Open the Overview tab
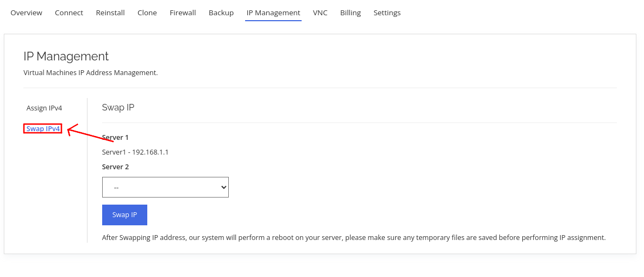The height and width of the screenshot is (277, 644). point(26,13)
